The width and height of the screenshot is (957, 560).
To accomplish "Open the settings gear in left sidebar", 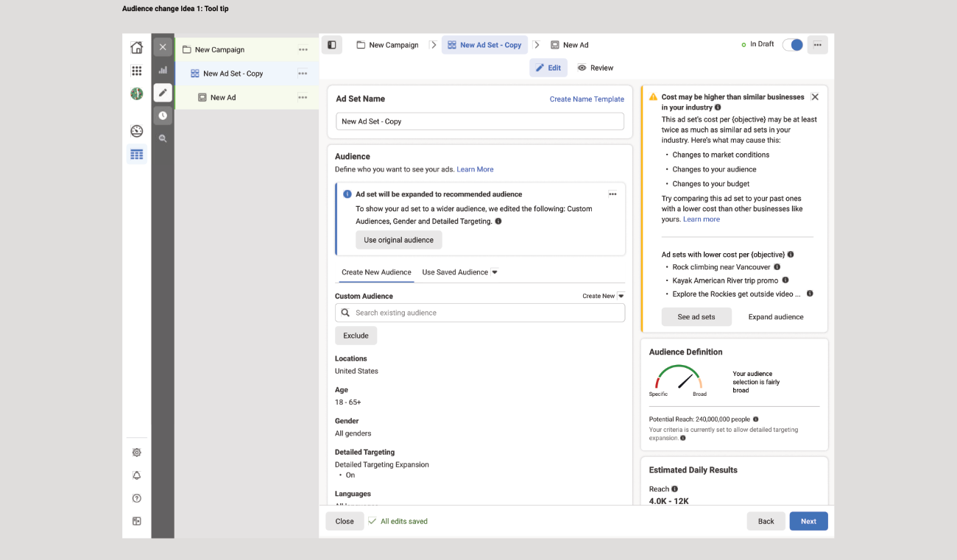I will pos(136,453).
